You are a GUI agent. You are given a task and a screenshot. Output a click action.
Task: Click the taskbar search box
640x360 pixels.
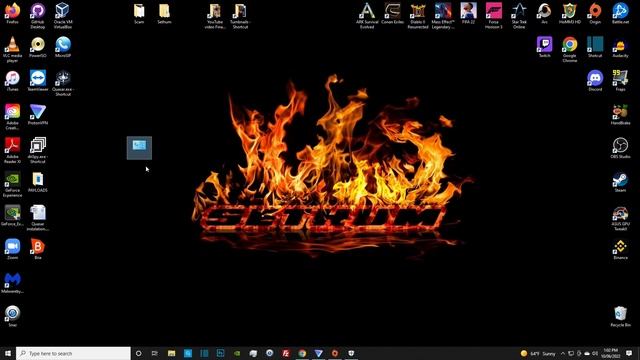pos(73,353)
